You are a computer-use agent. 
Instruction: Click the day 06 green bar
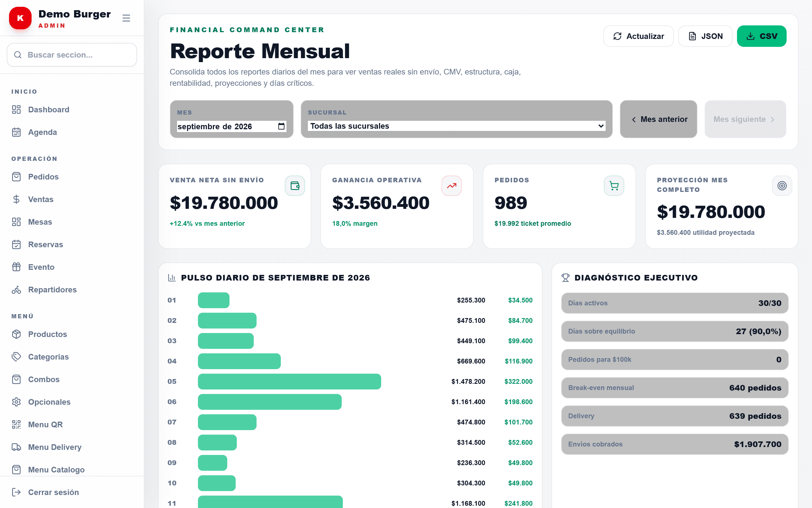tap(270, 402)
